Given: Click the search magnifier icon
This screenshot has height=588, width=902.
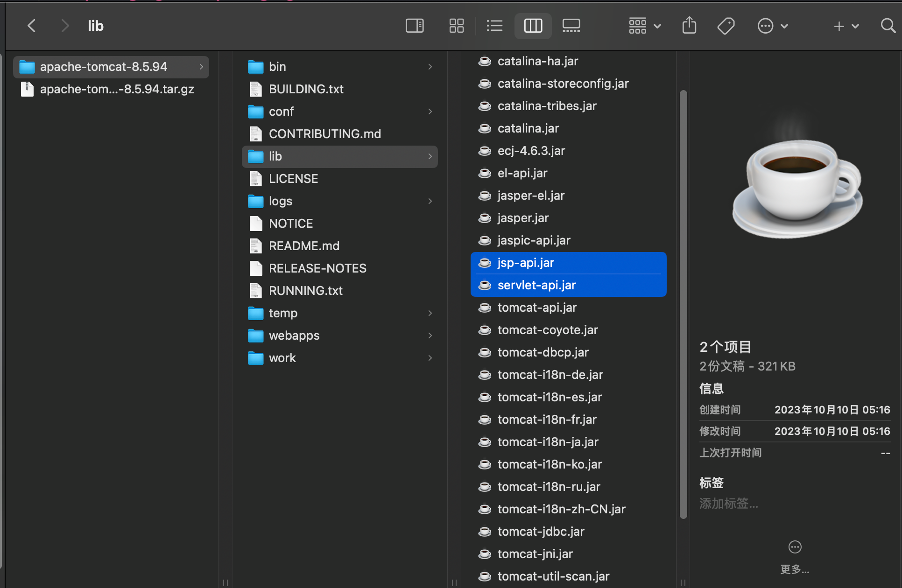Looking at the screenshot, I should 888,26.
